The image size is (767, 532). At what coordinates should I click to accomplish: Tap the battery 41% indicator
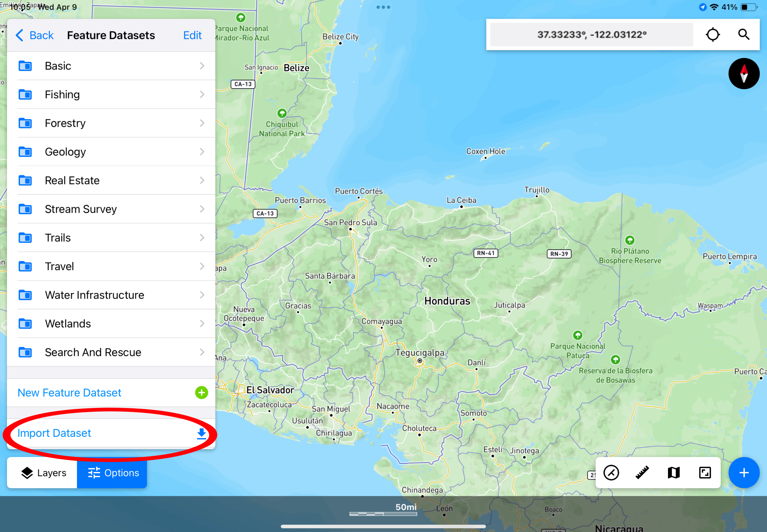[739, 7]
